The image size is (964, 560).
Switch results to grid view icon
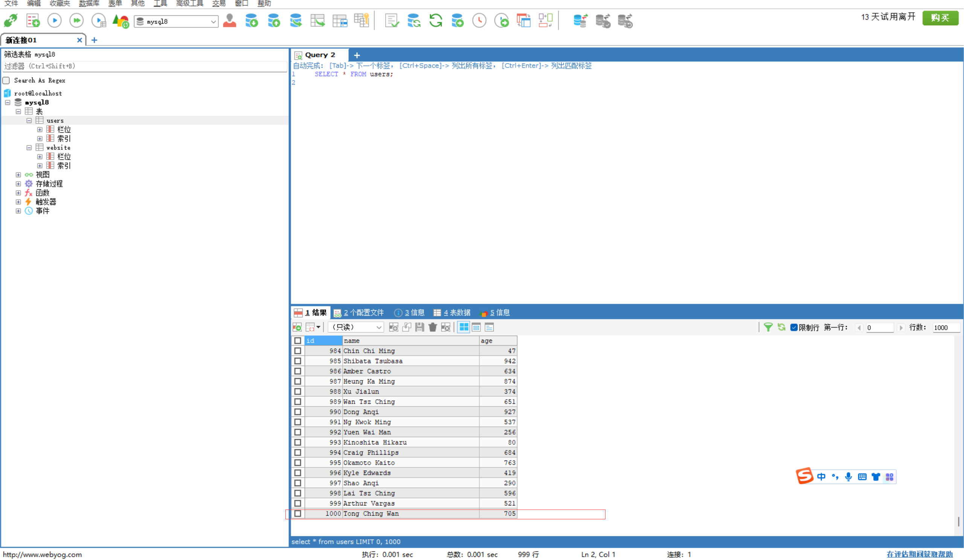(464, 327)
